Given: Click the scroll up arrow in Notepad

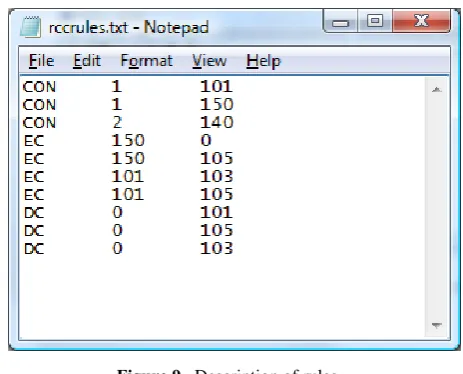Looking at the screenshot, I should 436,89.
